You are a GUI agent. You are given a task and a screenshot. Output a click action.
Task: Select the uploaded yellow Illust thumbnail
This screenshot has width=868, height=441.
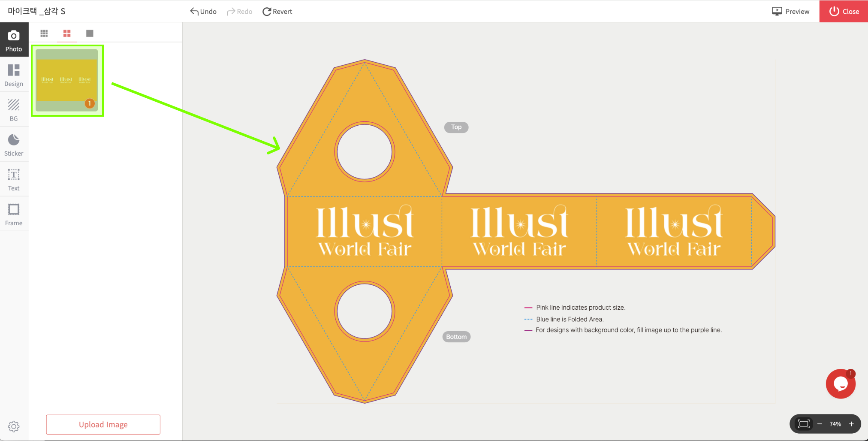click(67, 80)
